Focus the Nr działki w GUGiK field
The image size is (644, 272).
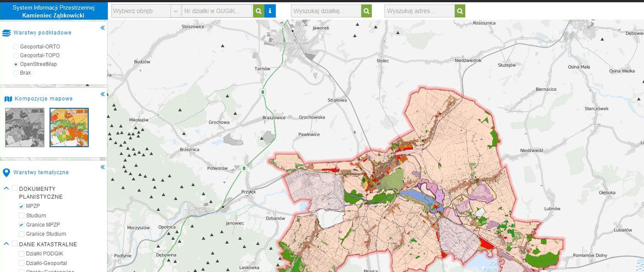coord(217,11)
